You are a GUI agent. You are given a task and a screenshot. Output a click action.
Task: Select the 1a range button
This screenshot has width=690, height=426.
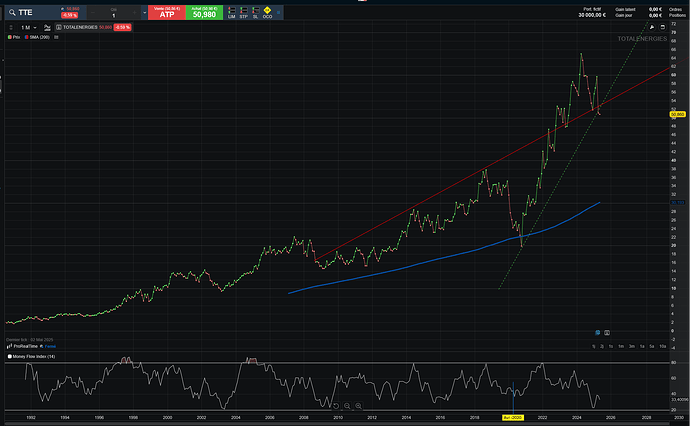point(642,346)
